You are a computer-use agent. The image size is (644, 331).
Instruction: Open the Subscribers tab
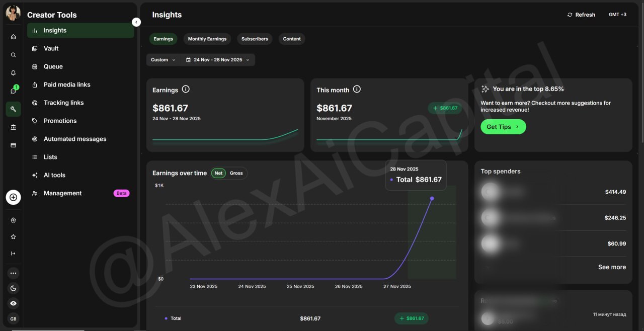pos(255,39)
